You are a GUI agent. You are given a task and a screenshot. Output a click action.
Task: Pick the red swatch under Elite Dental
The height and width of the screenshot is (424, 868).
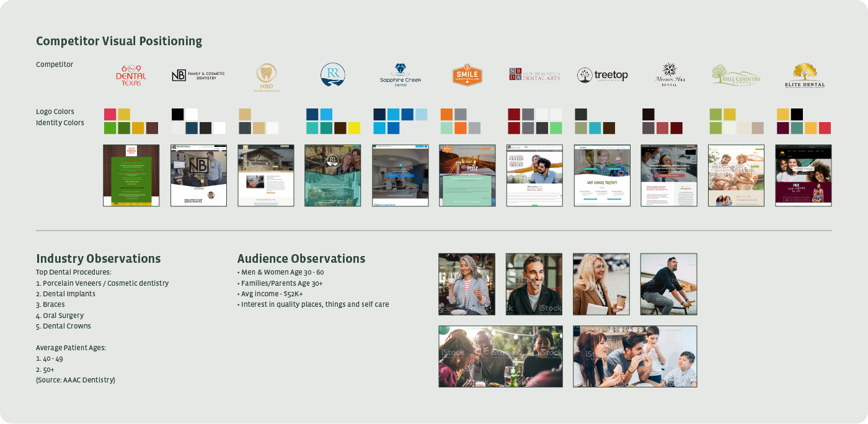click(x=825, y=128)
